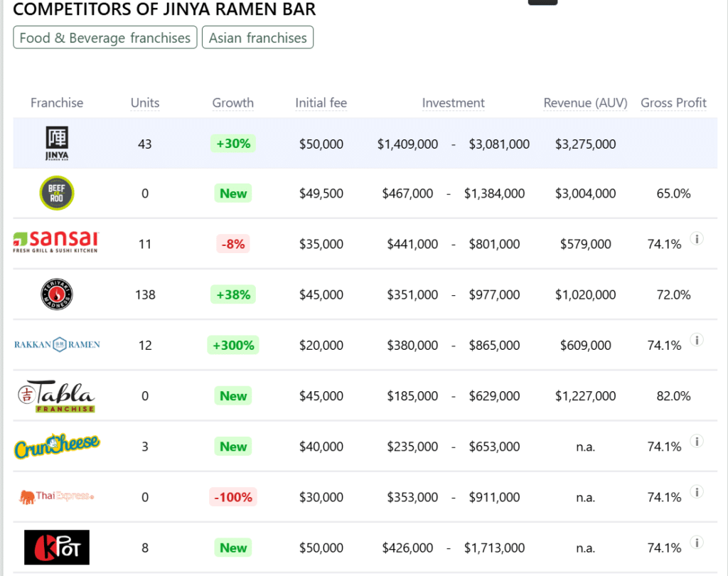Select the $30,000 initial fee

(x=321, y=497)
